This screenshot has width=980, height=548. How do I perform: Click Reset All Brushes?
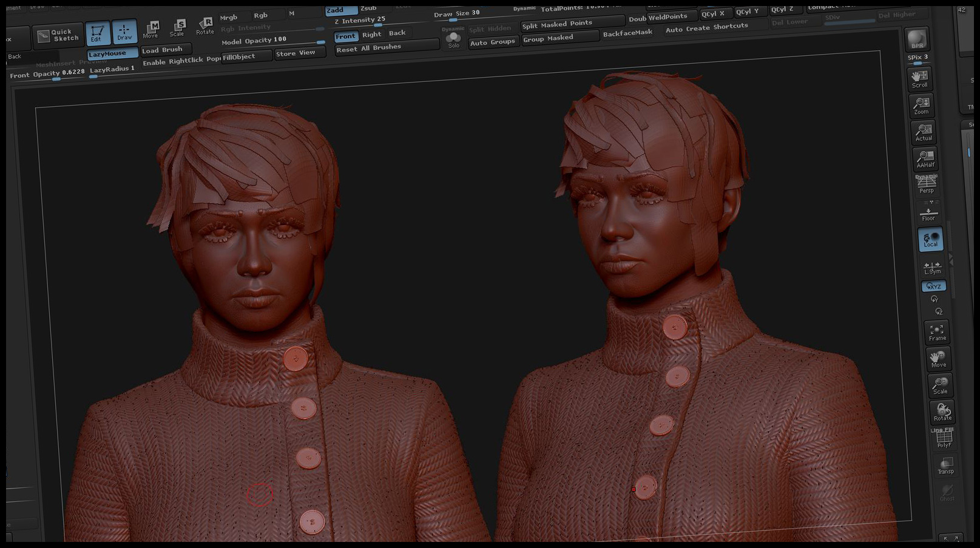(387, 47)
